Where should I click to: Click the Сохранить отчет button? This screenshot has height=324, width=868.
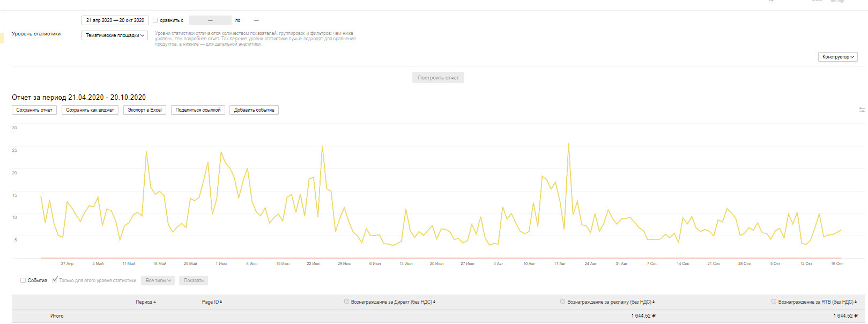(34, 110)
